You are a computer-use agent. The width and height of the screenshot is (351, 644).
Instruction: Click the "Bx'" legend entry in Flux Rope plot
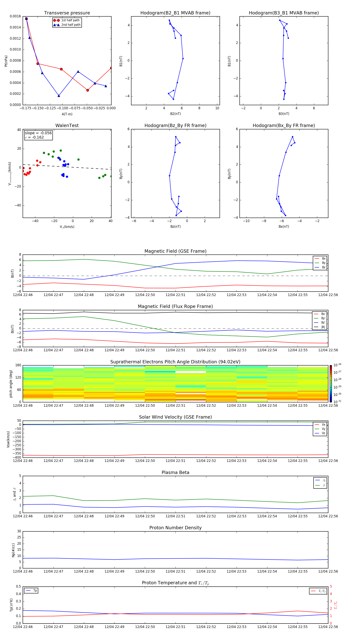pos(320,314)
